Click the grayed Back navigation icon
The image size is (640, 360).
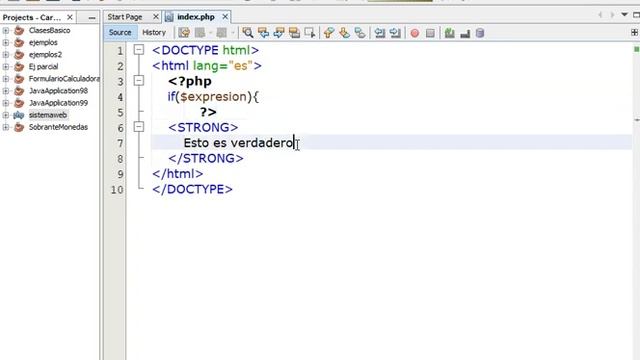point(600,15)
